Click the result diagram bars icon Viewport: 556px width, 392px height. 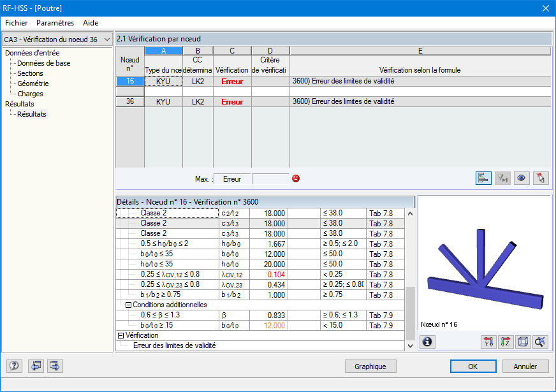[483, 178]
